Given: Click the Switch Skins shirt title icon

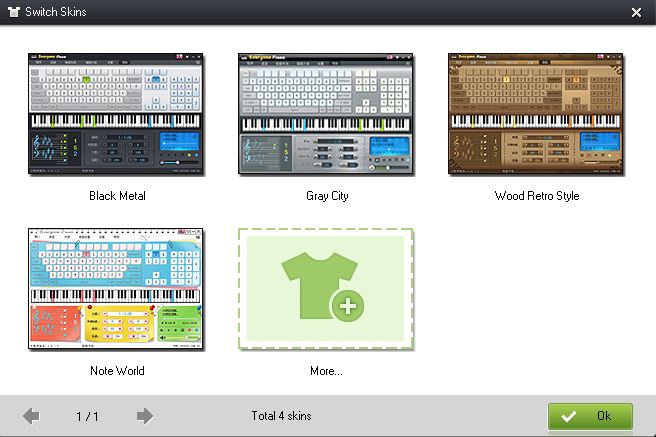Looking at the screenshot, I should click(x=14, y=12).
